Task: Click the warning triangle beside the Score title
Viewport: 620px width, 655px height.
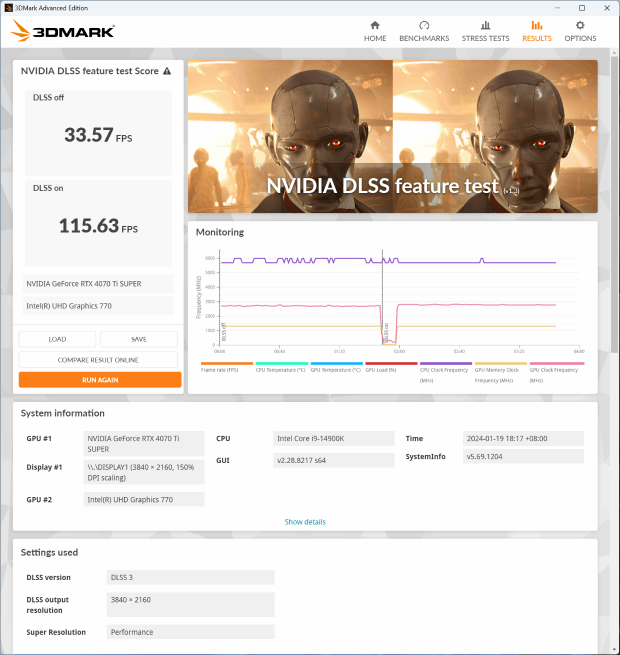Action: [167, 71]
